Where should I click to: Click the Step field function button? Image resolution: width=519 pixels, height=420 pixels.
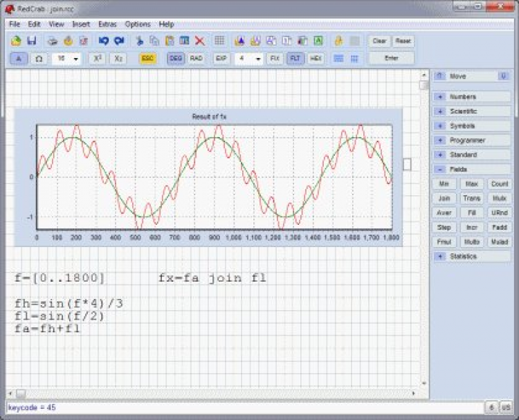[x=444, y=228]
